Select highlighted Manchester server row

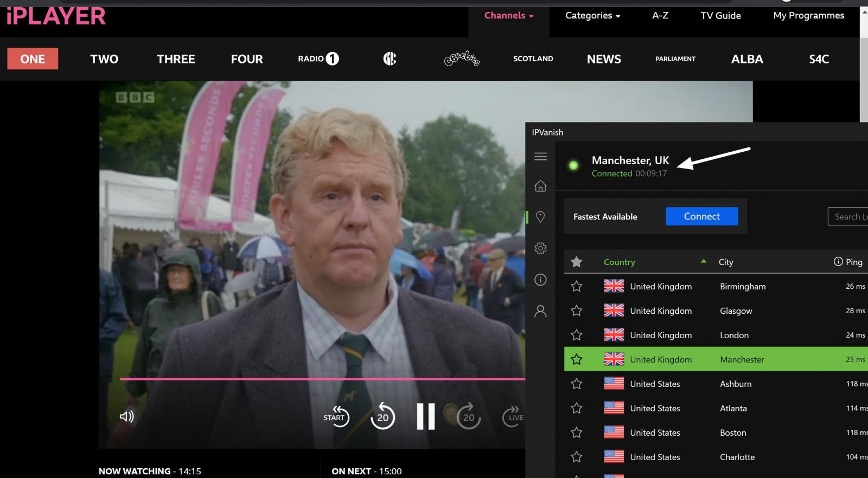click(x=716, y=359)
